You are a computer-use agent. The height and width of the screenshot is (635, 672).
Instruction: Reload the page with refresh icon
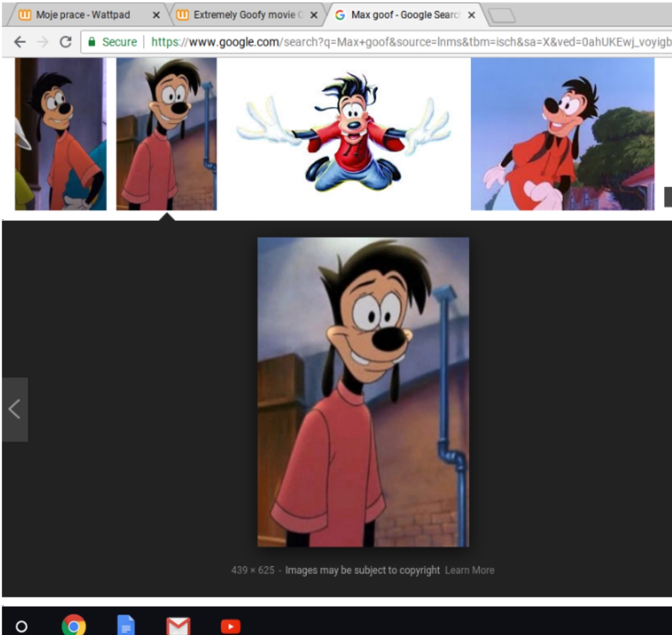(x=66, y=42)
